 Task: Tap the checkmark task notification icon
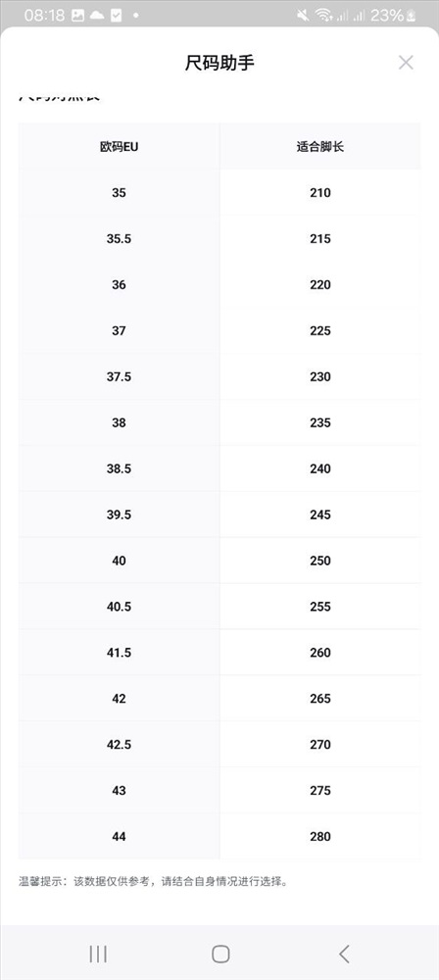coord(116,16)
